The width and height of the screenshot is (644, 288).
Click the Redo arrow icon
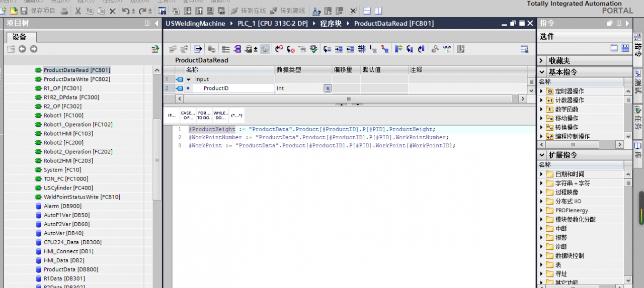(x=142, y=11)
